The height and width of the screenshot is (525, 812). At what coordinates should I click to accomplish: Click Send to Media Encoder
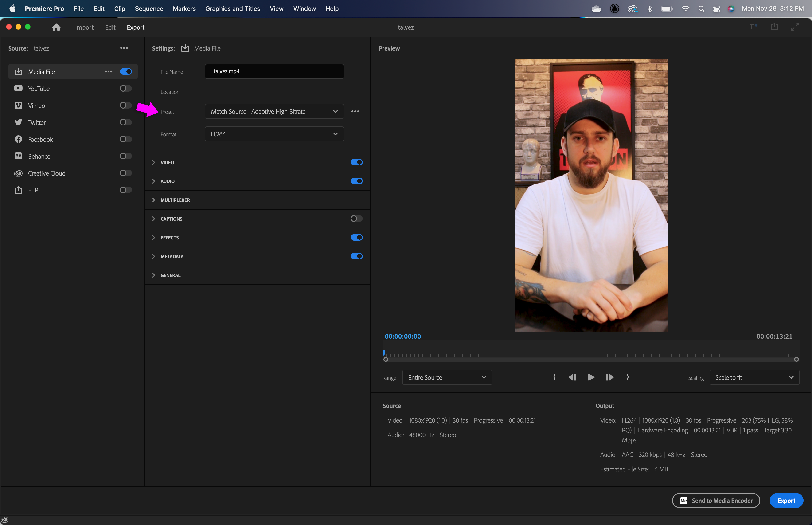pos(716,501)
